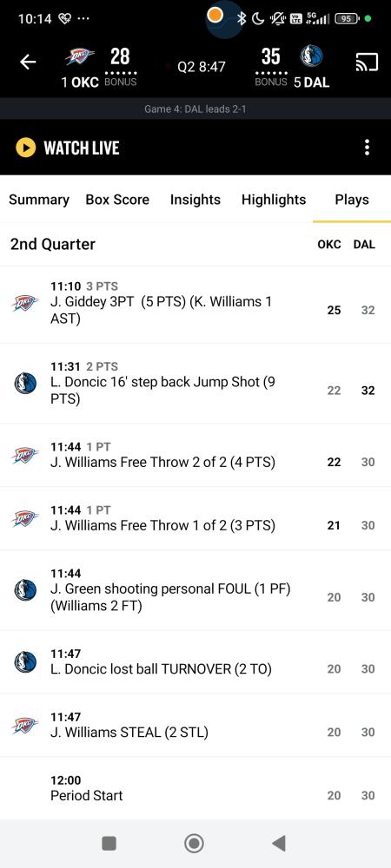
Task: Tap the cast screen icon
Action: click(x=367, y=62)
